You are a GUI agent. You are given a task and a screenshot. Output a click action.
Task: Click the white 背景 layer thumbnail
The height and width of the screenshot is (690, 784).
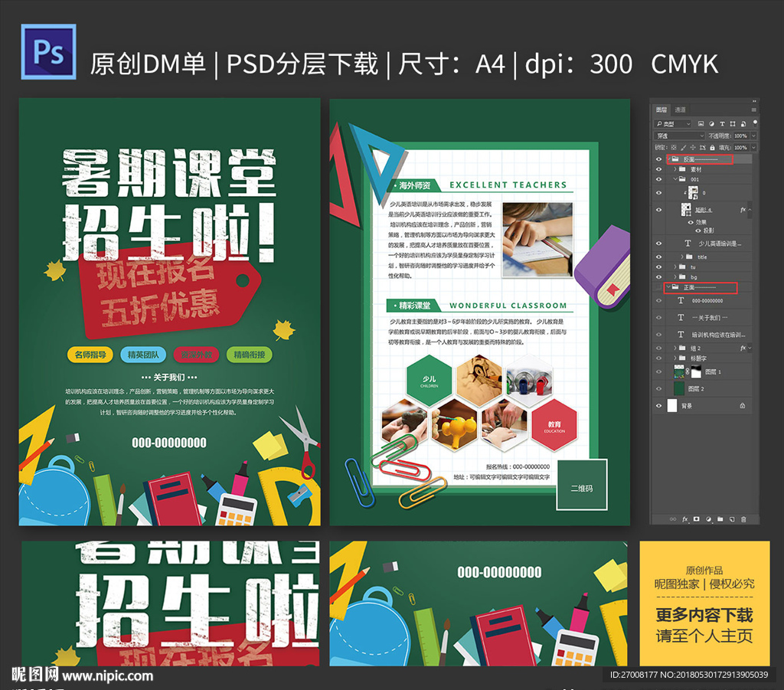coord(672,406)
